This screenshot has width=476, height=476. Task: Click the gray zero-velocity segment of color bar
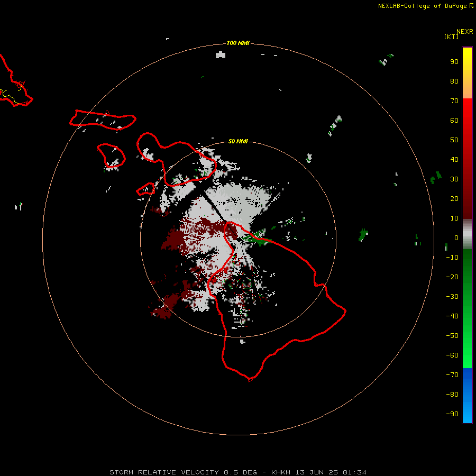point(467,234)
